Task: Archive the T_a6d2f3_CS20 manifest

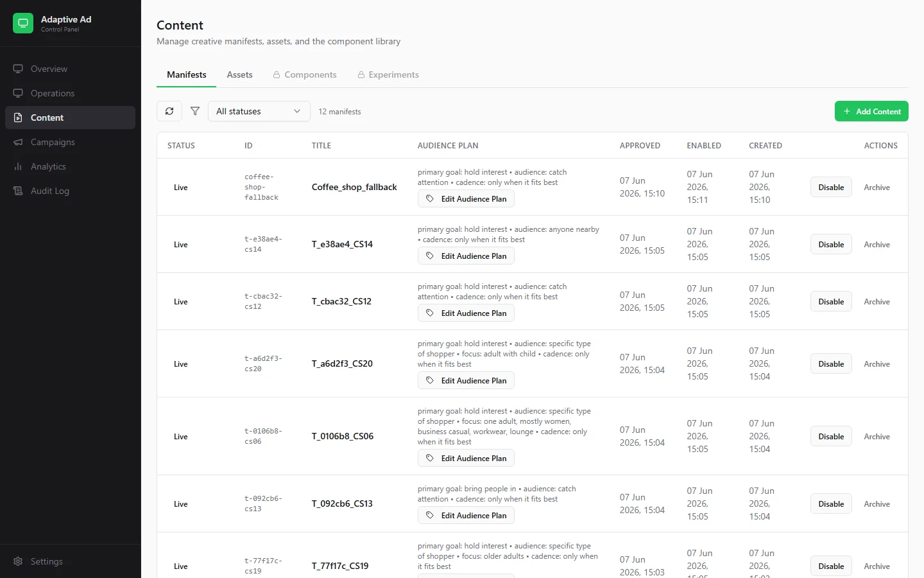Action: point(877,363)
